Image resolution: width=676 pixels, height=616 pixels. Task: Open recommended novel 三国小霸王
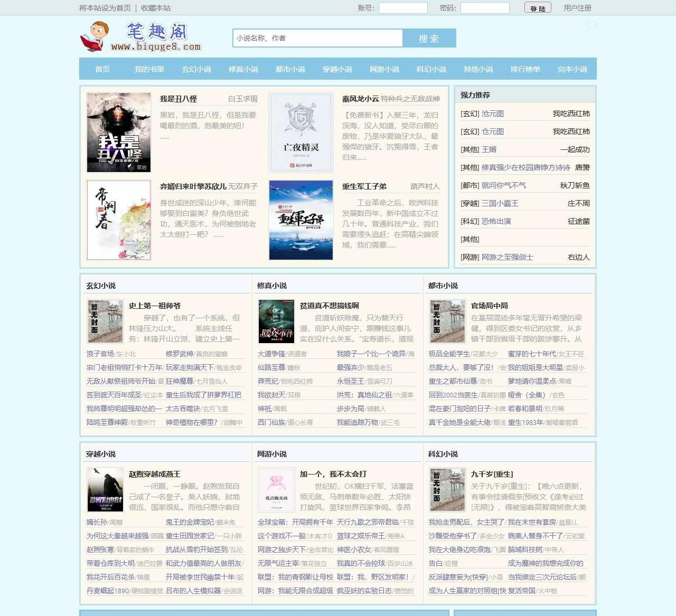click(x=500, y=203)
